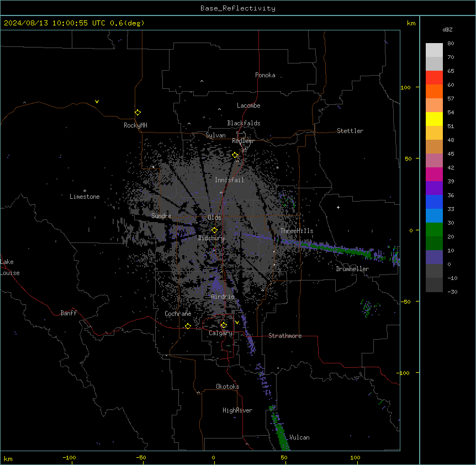The image size is (476, 465).
Task: Click the yellow diamond marker above Calgary label
Action: 224,325
